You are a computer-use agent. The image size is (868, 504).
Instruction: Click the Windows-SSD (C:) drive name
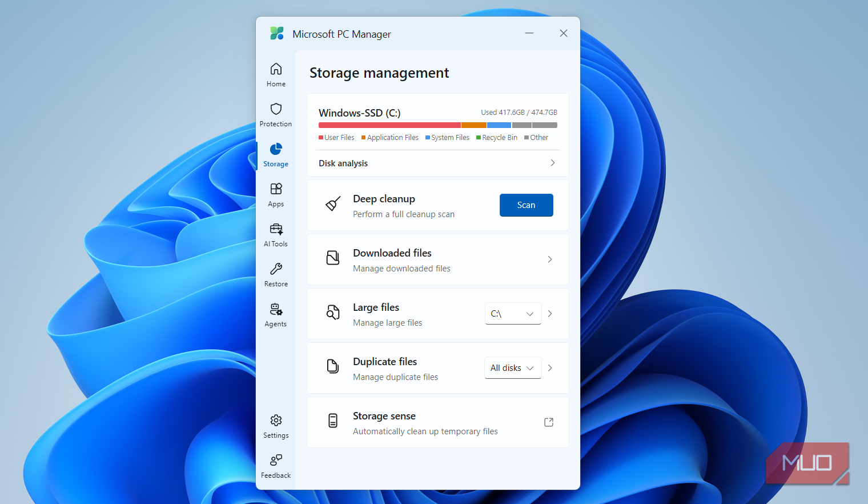pos(360,113)
